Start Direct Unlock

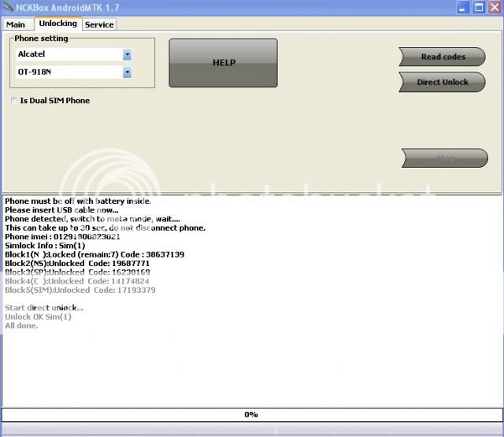[x=442, y=82]
